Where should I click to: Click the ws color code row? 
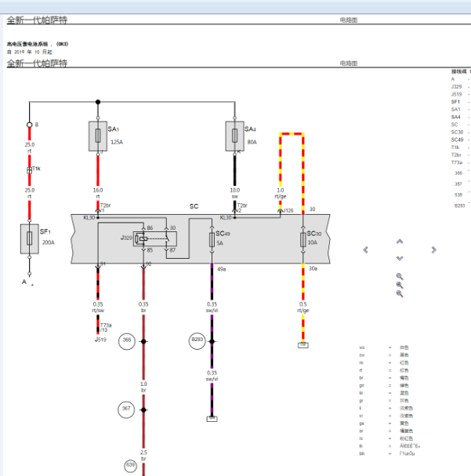click(x=384, y=347)
